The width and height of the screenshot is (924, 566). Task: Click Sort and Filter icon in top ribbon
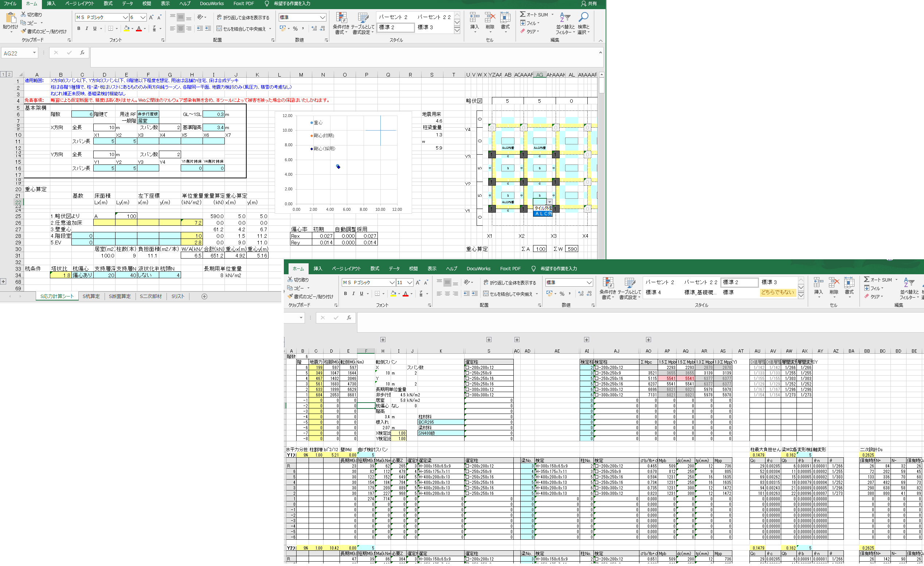(x=564, y=17)
